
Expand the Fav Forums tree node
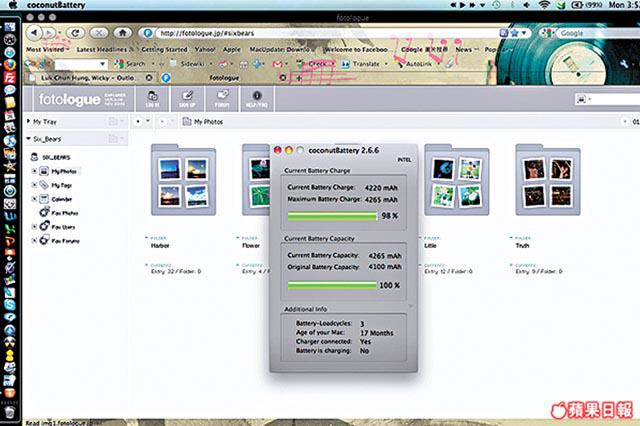[34, 240]
